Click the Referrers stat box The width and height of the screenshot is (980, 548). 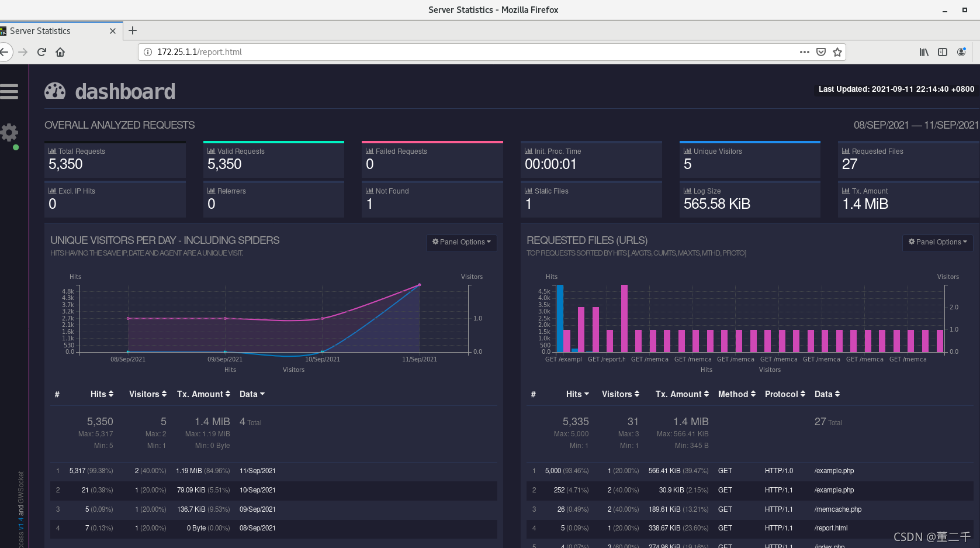[x=273, y=199]
